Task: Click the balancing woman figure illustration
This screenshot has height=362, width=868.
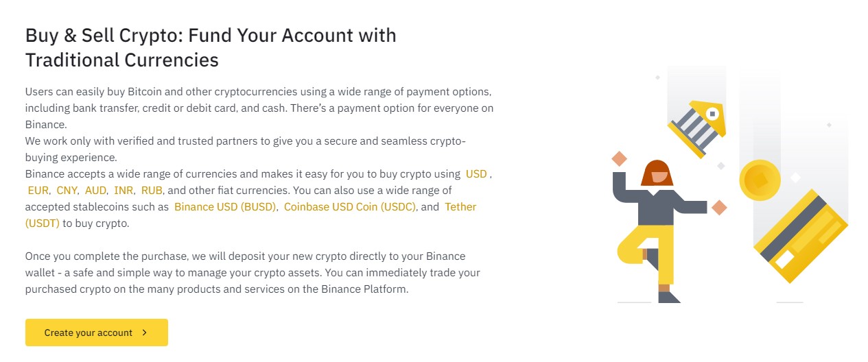Action: (657, 231)
